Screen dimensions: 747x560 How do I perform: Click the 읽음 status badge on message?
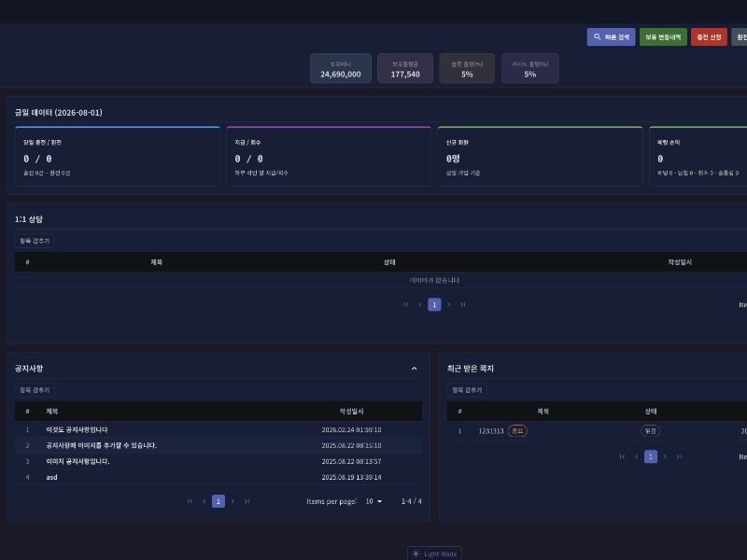tap(650, 431)
